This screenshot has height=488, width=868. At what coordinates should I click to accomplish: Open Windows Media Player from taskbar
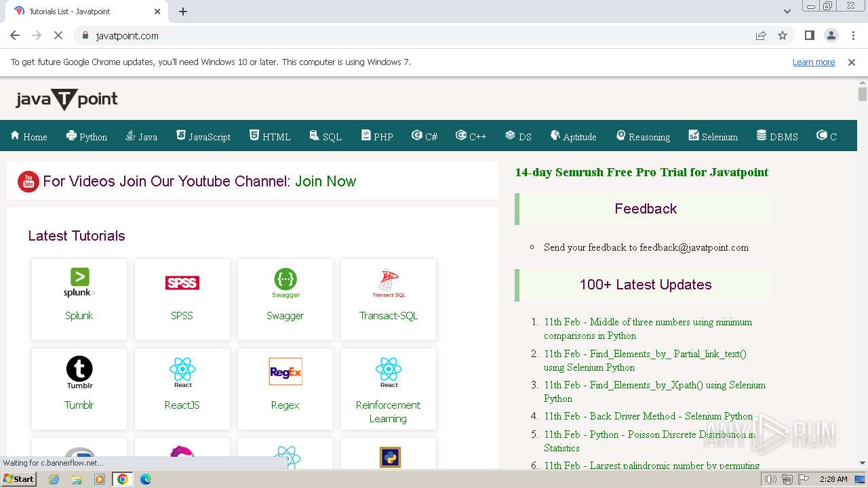coord(100,479)
